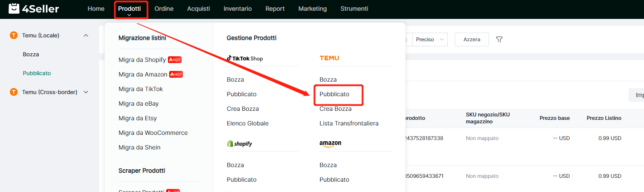644x192 pixels.
Task: Open the Report menu
Action: pos(275,9)
